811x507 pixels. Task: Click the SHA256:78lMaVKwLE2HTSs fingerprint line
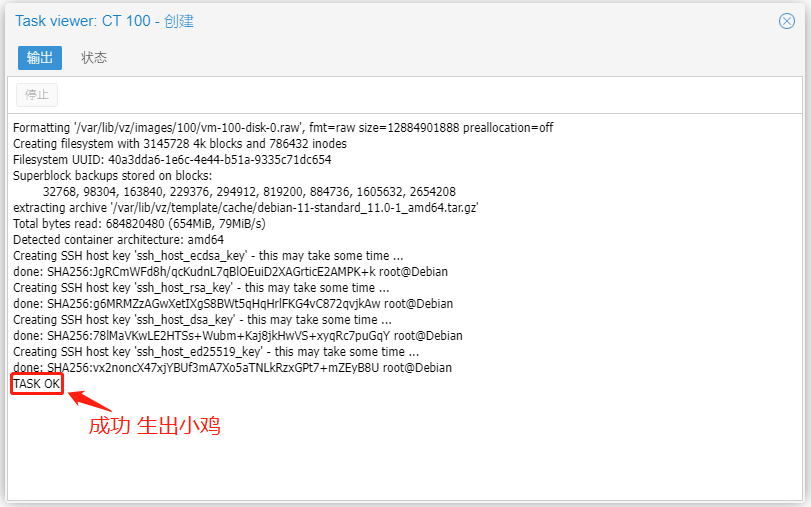(237, 336)
